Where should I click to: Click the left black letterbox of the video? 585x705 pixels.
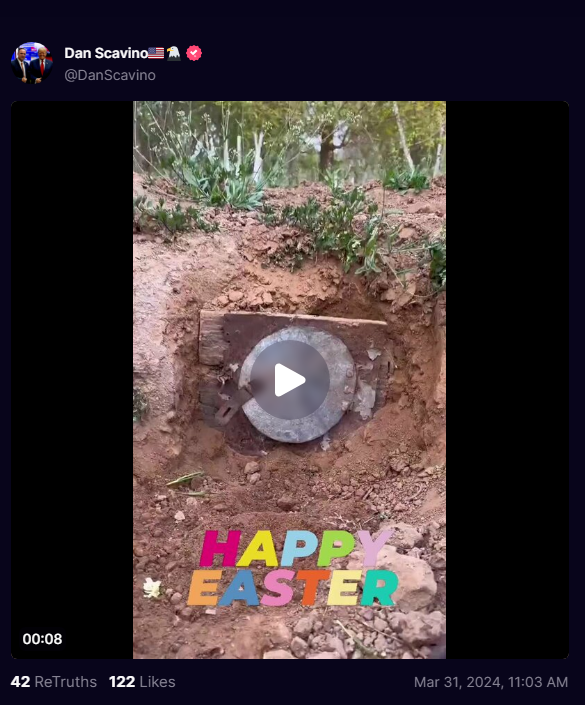[x=72, y=380]
